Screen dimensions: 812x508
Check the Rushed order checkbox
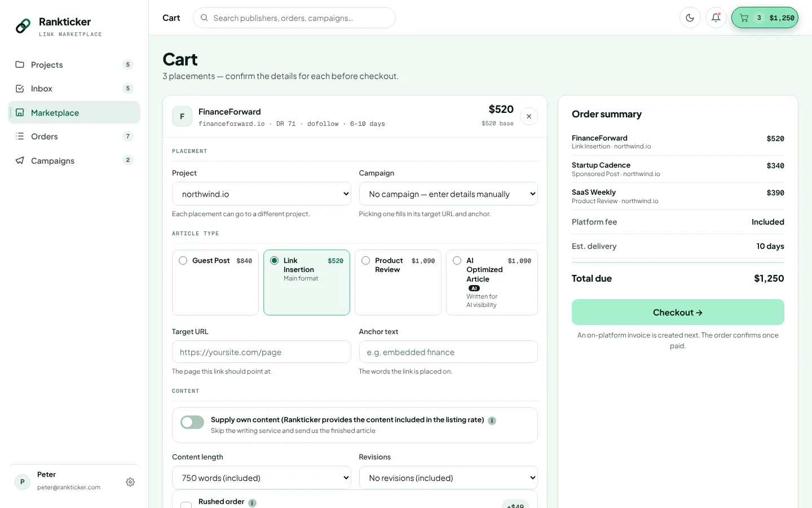click(x=186, y=506)
